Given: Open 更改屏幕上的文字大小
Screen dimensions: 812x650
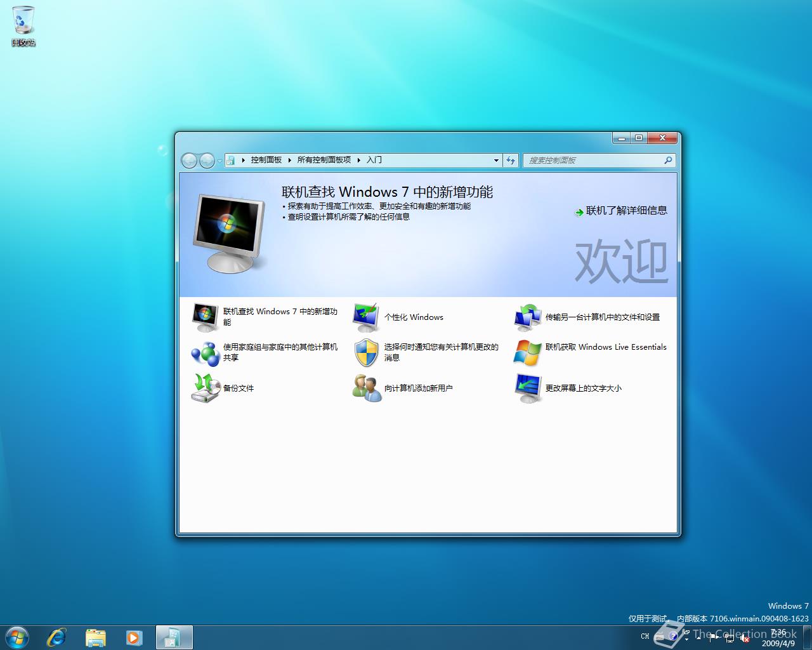Looking at the screenshot, I should click(584, 388).
